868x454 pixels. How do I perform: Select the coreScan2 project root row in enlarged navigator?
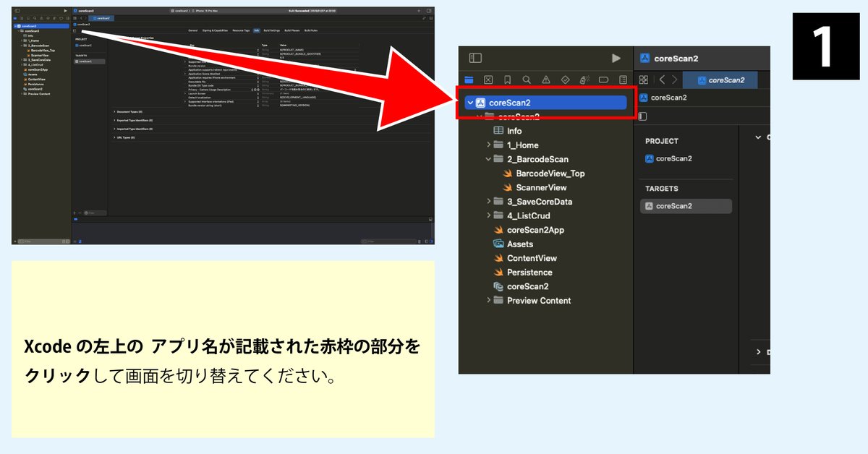coord(547,103)
